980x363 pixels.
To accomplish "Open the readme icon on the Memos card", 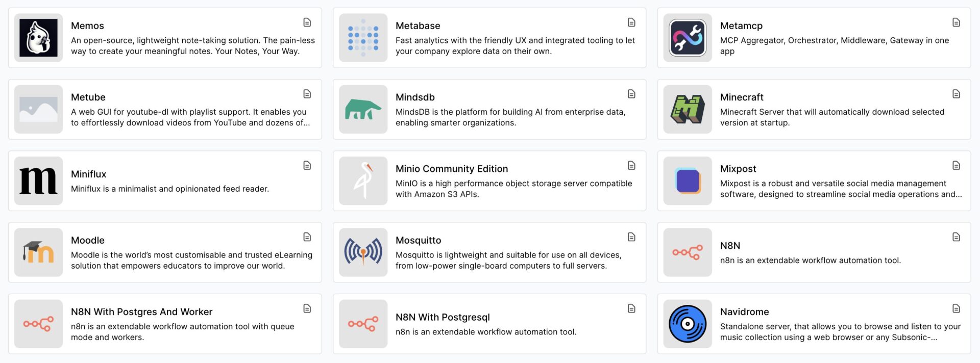I will pos(306,23).
